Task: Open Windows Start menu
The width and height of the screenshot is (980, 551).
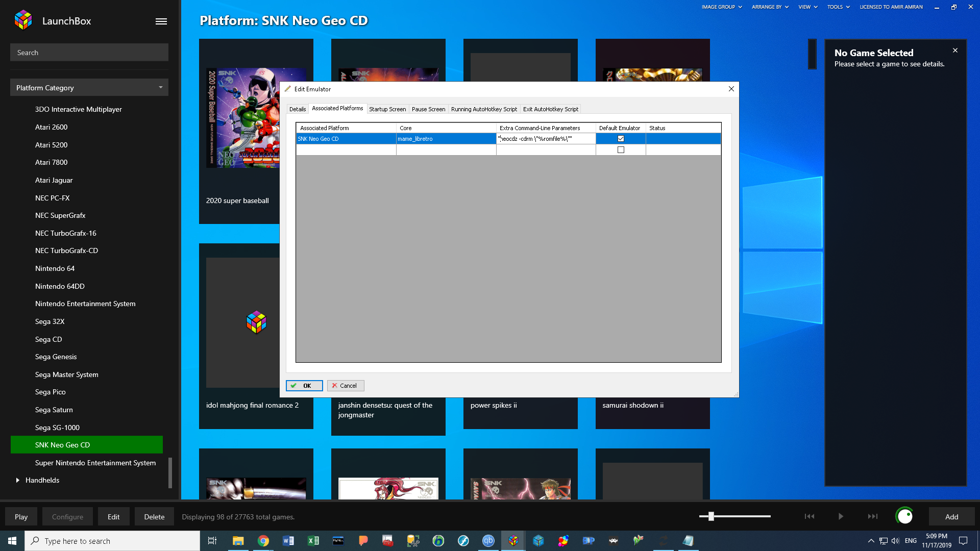Action: coord(12,541)
